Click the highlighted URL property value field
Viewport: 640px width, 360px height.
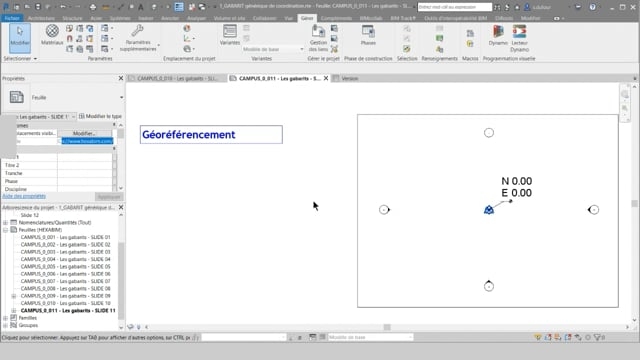click(87, 141)
